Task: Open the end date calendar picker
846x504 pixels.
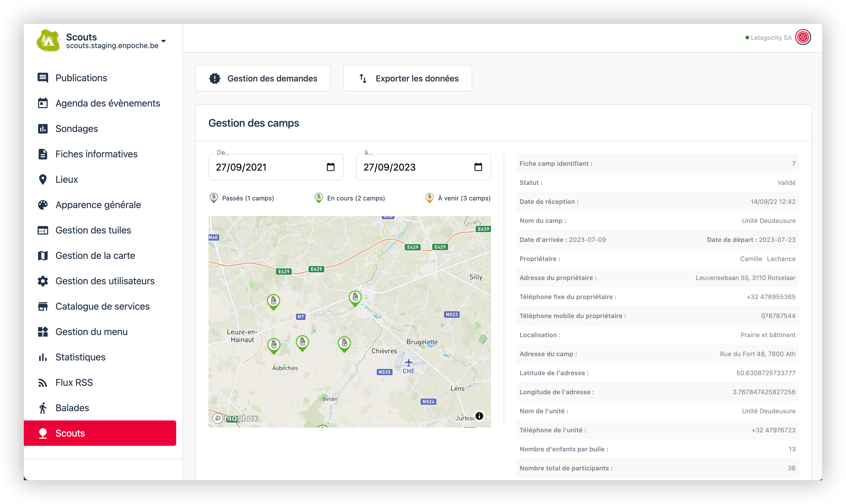Action: (478, 167)
